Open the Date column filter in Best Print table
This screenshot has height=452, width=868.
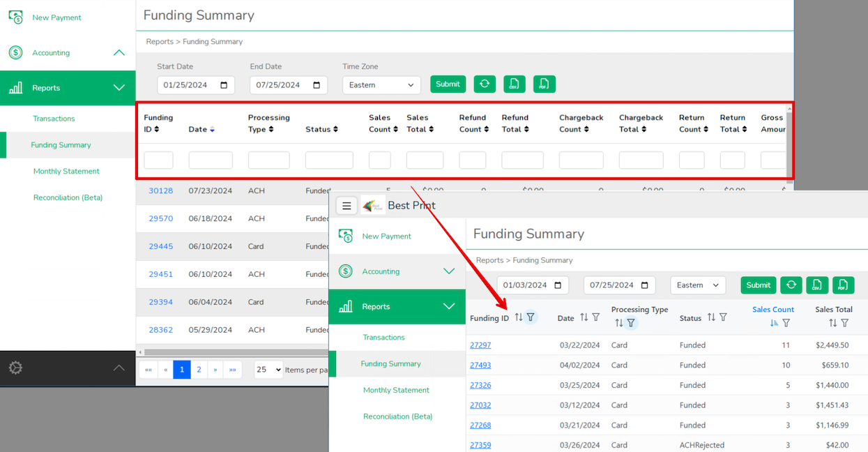click(595, 317)
